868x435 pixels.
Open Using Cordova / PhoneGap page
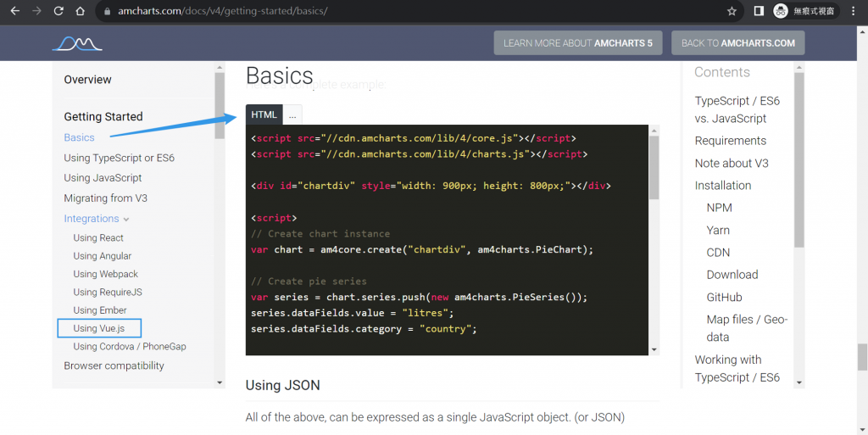(130, 347)
